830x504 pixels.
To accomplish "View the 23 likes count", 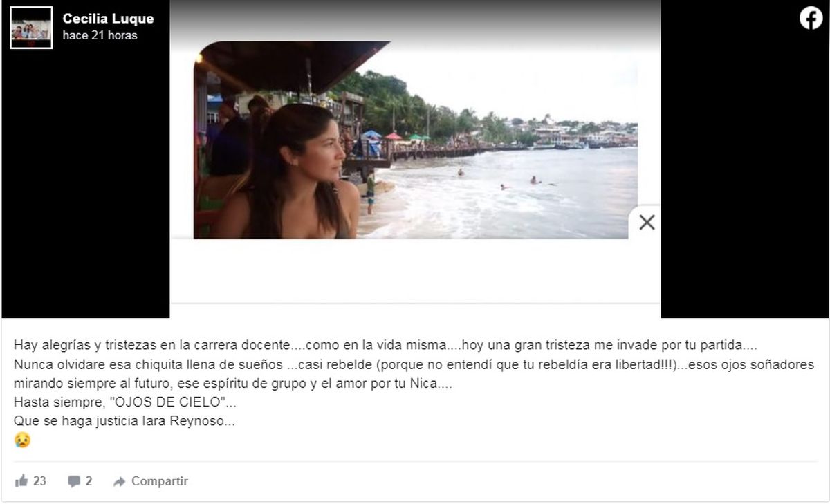I will (x=39, y=481).
